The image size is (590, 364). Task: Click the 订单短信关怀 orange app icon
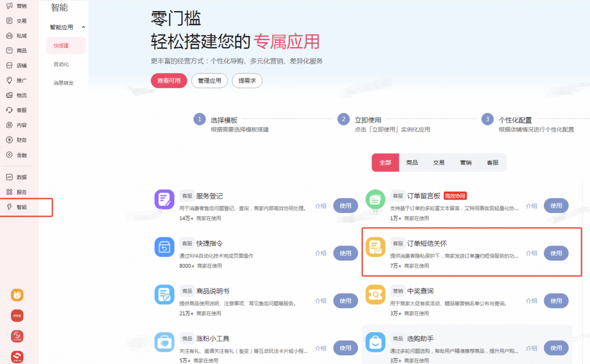click(375, 247)
